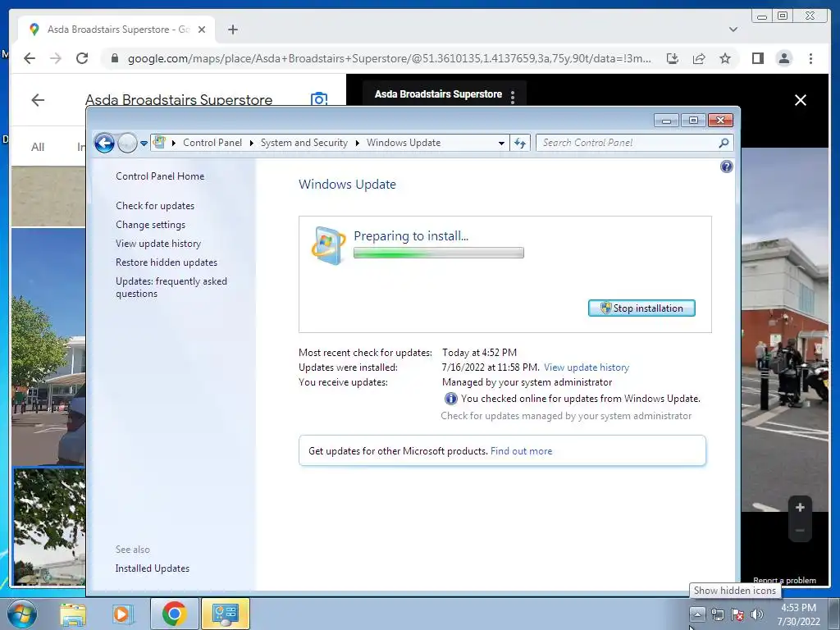This screenshot has height=630, width=840.
Task: Click install app icon in address bar
Action: [x=673, y=58]
